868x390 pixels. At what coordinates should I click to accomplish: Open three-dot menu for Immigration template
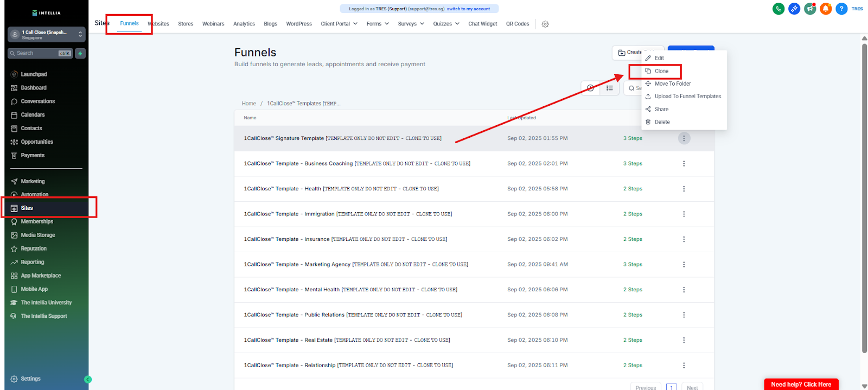[684, 214]
